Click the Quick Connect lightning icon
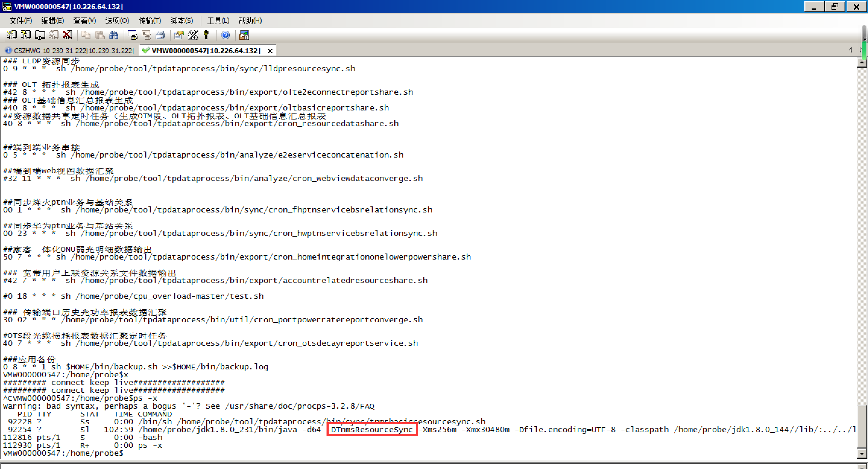This screenshot has width=868, height=469. tap(26, 35)
